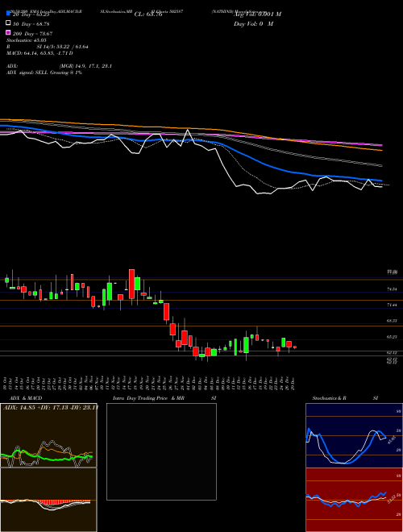Select the '200 Day - 73.67' legend text
The height and width of the screenshot is (532, 403).
click(x=32, y=33)
